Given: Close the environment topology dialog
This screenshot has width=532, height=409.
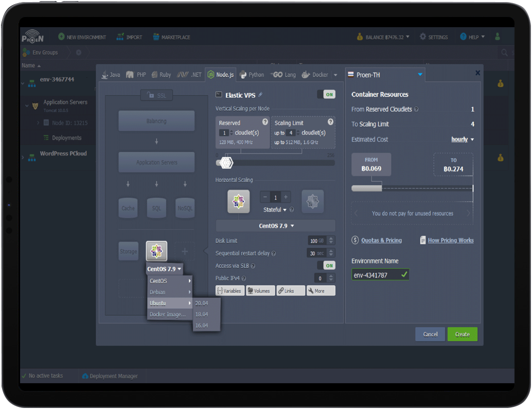Looking at the screenshot, I should (x=477, y=73).
